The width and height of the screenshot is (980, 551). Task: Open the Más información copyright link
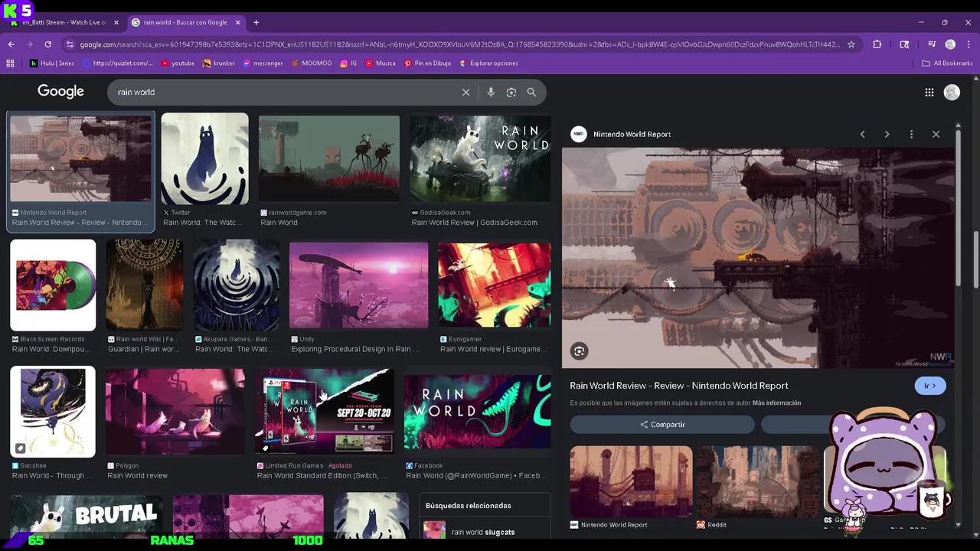pos(776,403)
